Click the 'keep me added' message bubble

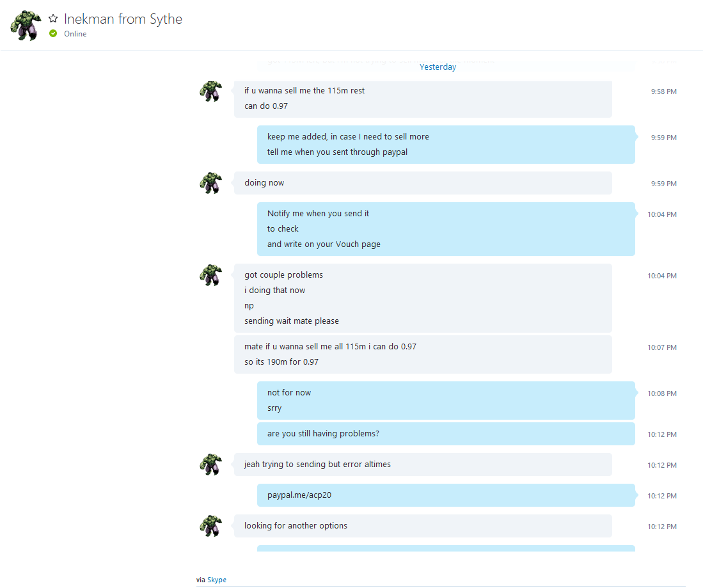pyautogui.click(x=446, y=145)
